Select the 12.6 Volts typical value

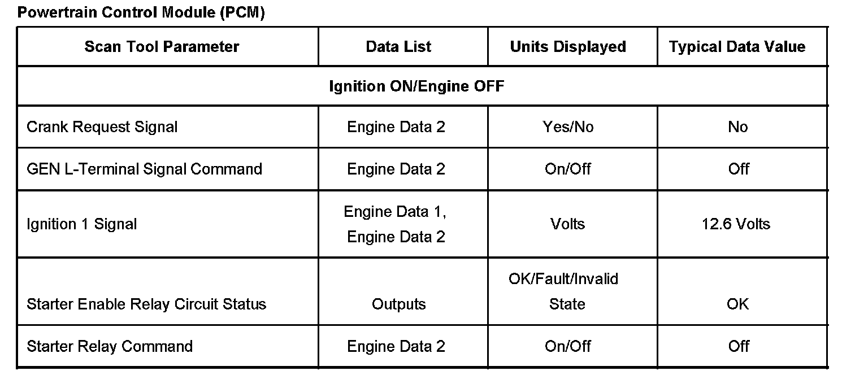736,224
